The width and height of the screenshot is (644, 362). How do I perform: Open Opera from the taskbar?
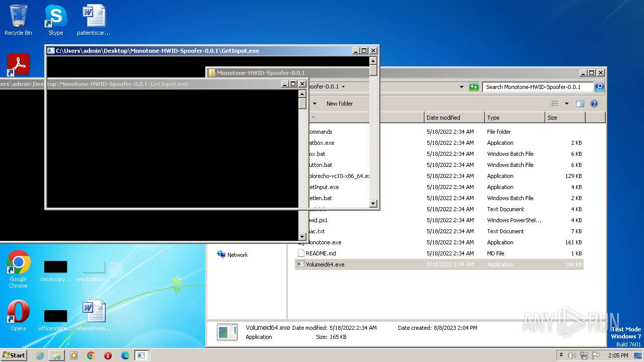(x=108, y=355)
